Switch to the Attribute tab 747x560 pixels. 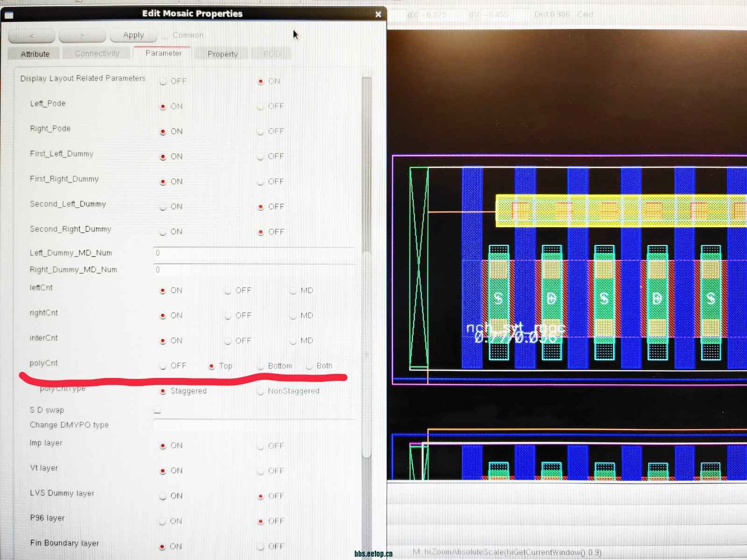click(x=35, y=54)
